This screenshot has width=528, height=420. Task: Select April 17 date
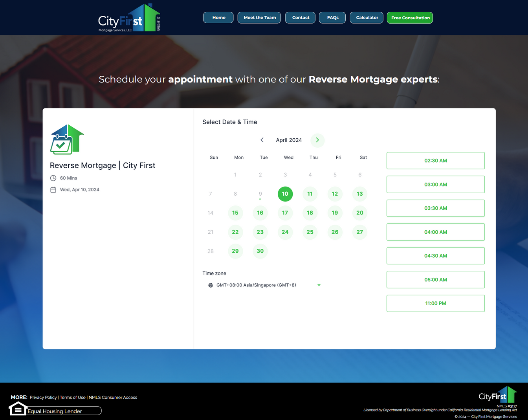(285, 213)
